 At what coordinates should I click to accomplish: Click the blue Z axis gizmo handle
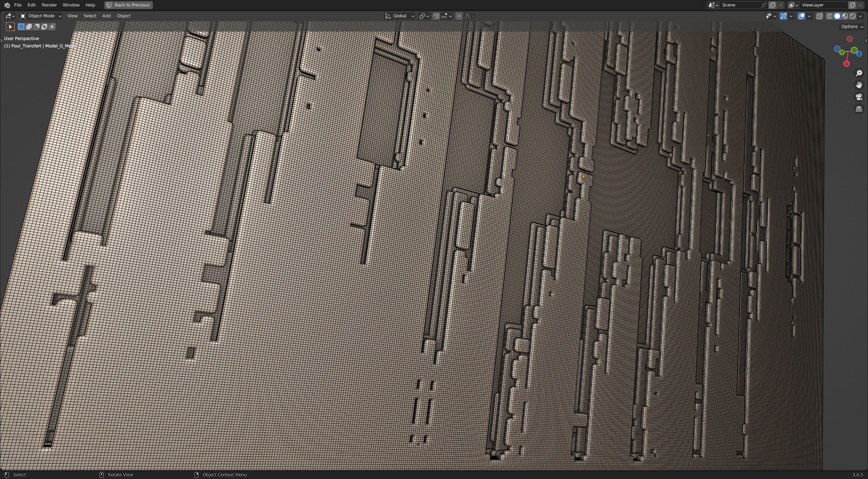tap(859, 54)
